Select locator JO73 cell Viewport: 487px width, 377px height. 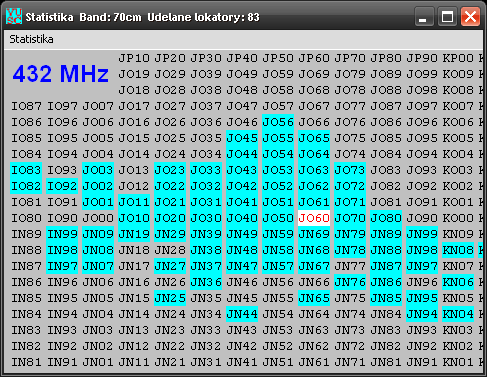350,170
